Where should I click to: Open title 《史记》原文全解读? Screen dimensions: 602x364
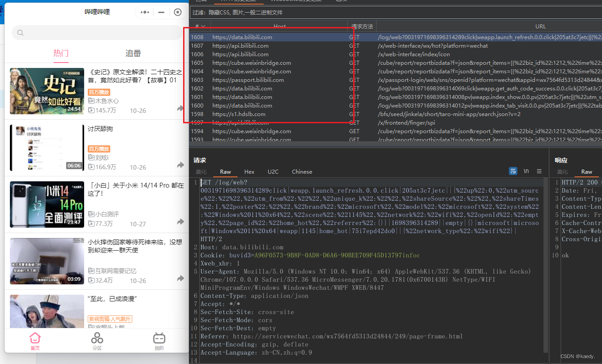point(135,76)
